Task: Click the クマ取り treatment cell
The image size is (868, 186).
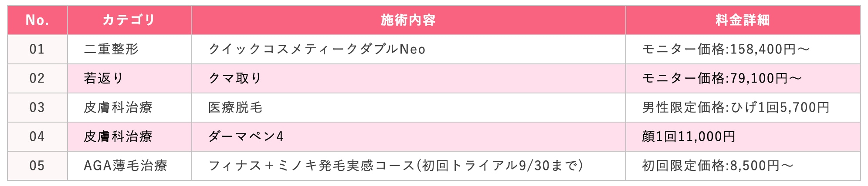Action: (408, 78)
